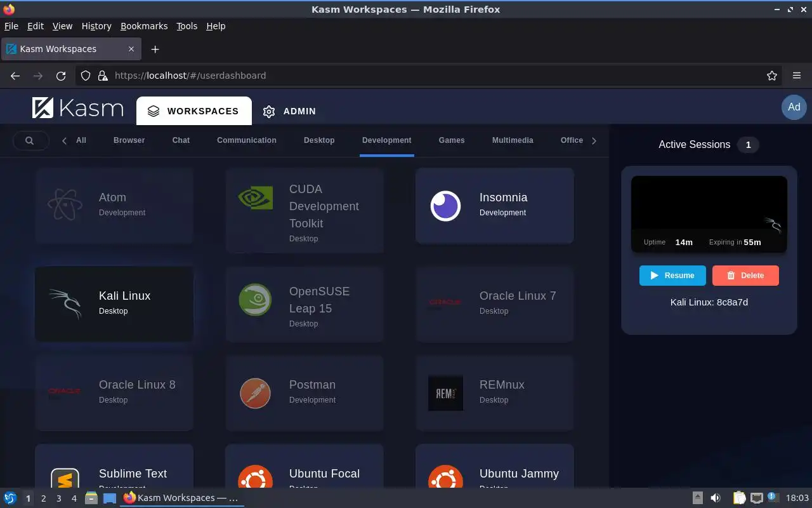812x508 pixels.
Task: Click the Insomnia purple circle icon
Action: [445, 206]
